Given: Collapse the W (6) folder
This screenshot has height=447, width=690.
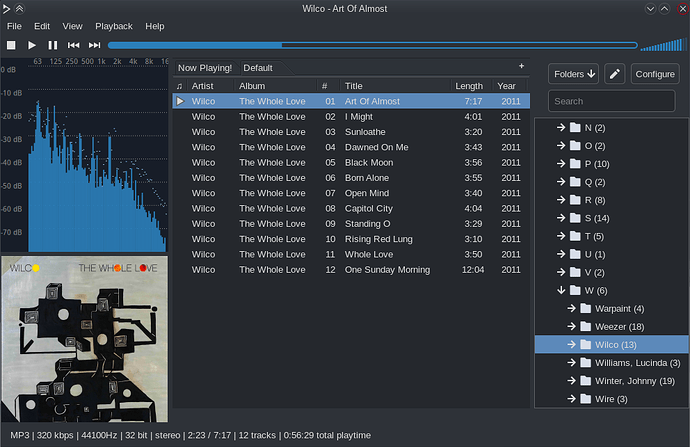Looking at the screenshot, I should click(561, 290).
